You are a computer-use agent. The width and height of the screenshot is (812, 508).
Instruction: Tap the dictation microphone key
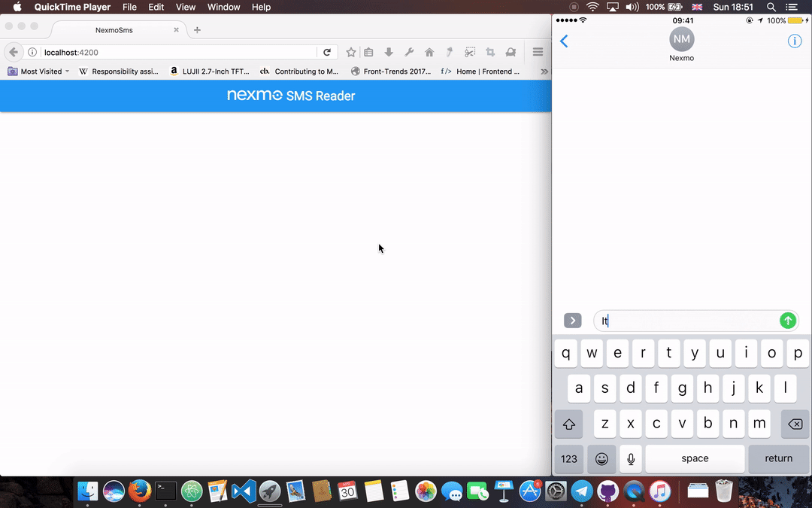tap(631, 459)
